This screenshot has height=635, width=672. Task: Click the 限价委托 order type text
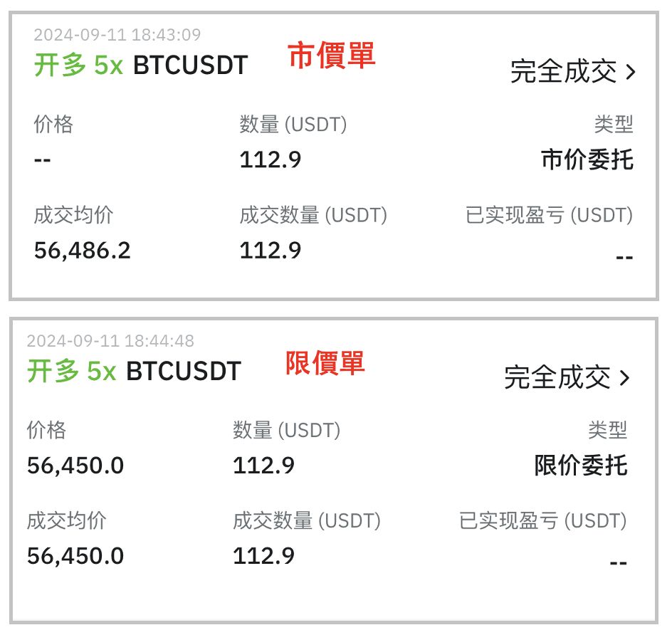click(581, 466)
